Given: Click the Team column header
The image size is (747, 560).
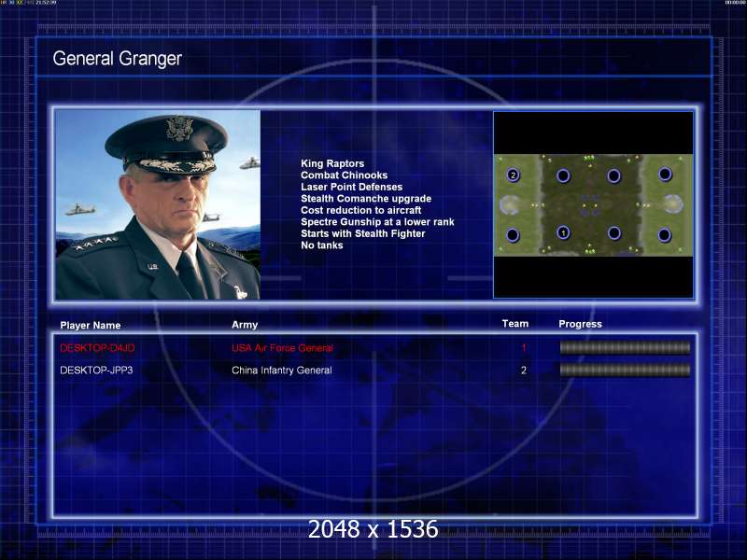Looking at the screenshot, I should click(515, 324).
